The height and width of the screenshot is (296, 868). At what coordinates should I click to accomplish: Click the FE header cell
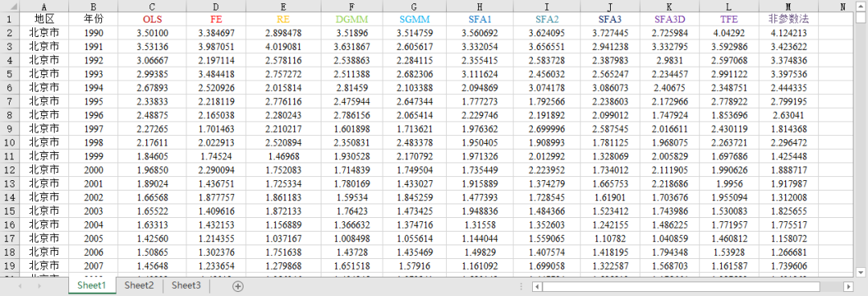[216, 18]
